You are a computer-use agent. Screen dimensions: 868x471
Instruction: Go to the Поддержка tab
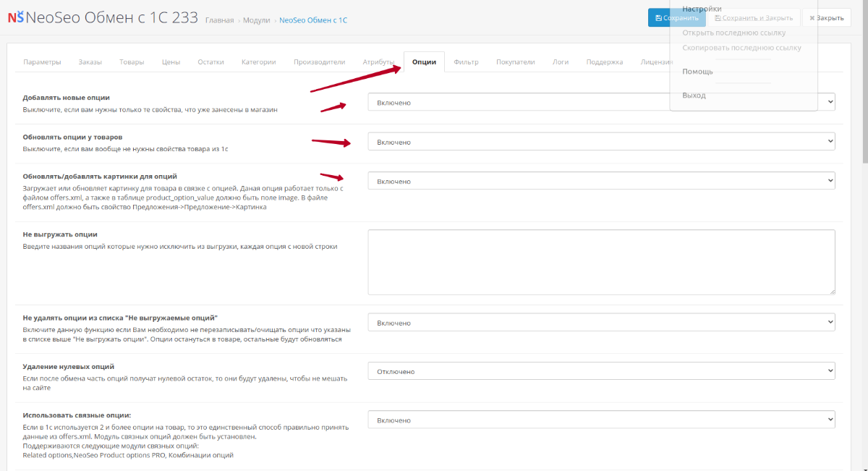coord(605,62)
